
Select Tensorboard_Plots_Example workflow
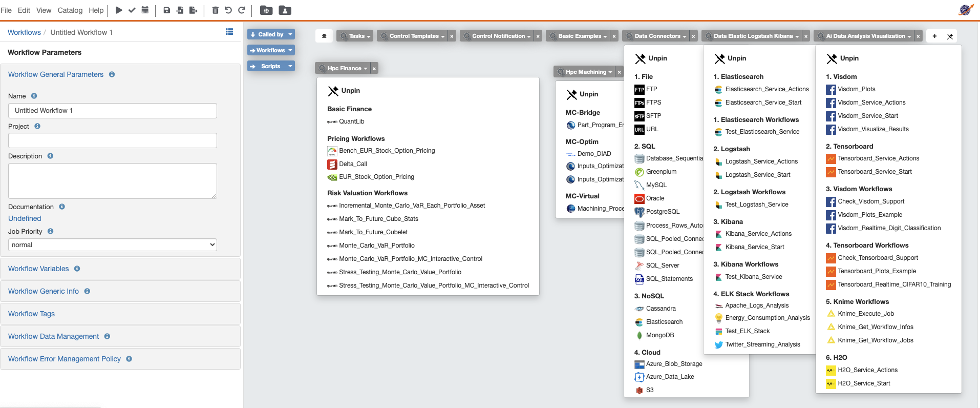coord(871,271)
